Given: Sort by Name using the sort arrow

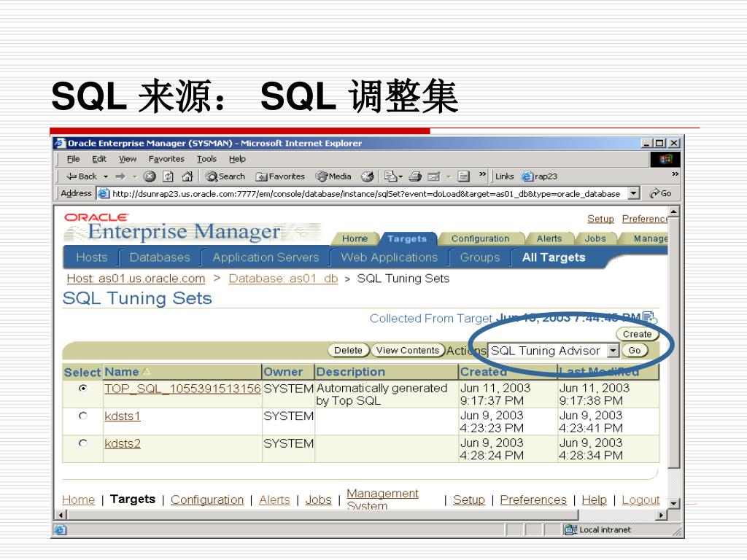Looking at the screenshot, I should click(146, 371).
